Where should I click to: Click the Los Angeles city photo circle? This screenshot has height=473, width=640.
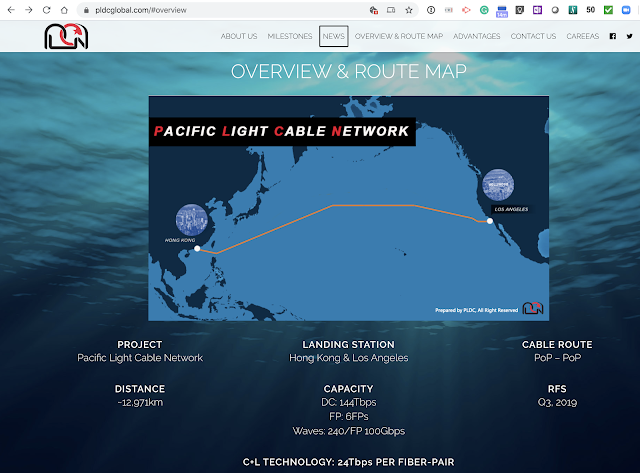(x=498, y=184)
